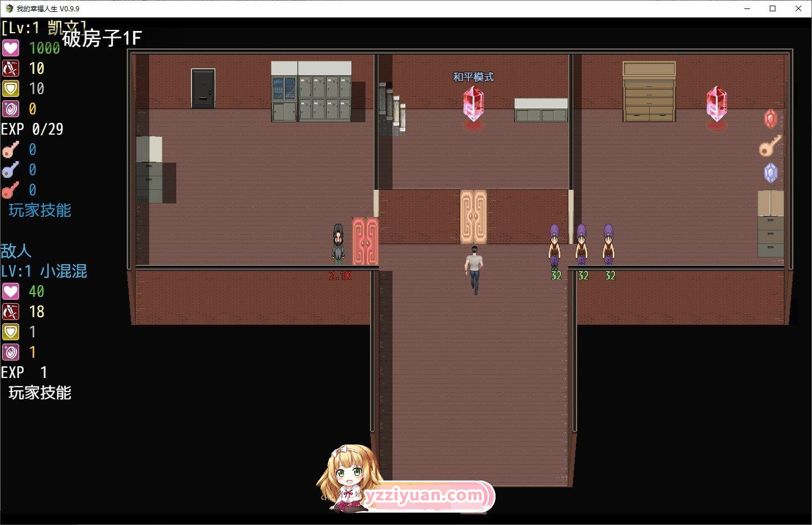
Task: Click the long-haired enemy labeled 2.1K
Action: [x=338, y=244]
